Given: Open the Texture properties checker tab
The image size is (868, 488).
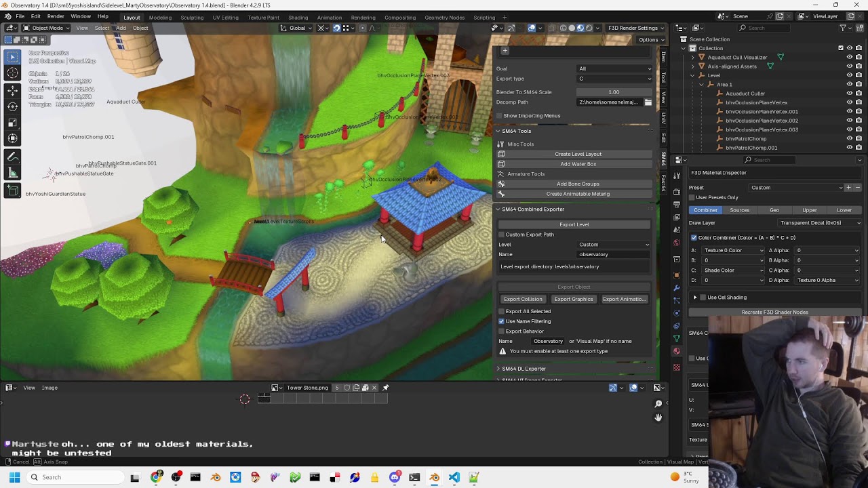Looking at the screenshot, I should click(x=677, y=367).
